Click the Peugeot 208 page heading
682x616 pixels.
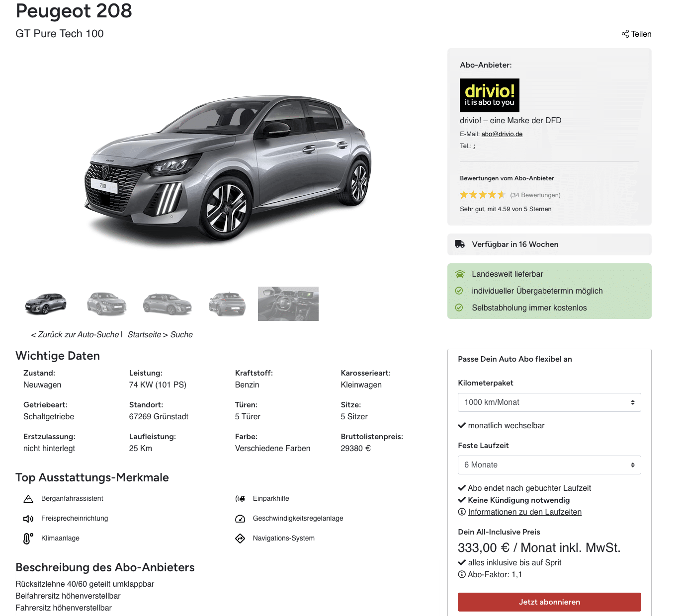[74, 10]
